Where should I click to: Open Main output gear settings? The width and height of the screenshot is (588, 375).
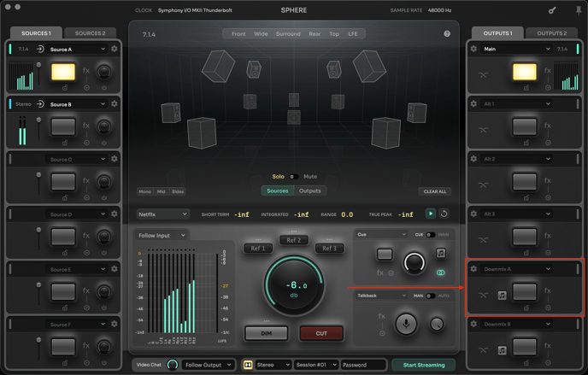pos(473,49)
